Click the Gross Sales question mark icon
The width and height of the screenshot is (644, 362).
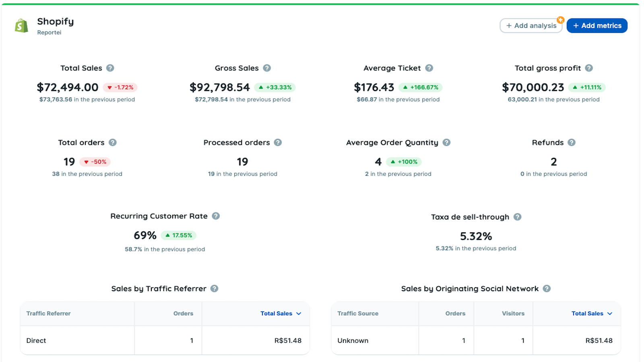click(x=267, y=68)
